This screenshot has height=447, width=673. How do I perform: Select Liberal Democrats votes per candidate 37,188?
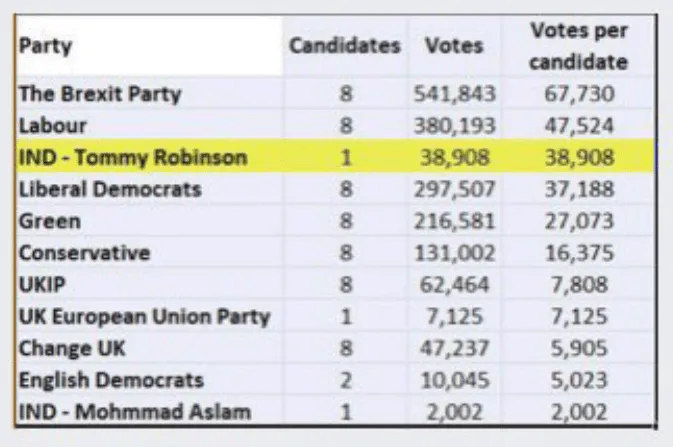(x=578, y=189)
